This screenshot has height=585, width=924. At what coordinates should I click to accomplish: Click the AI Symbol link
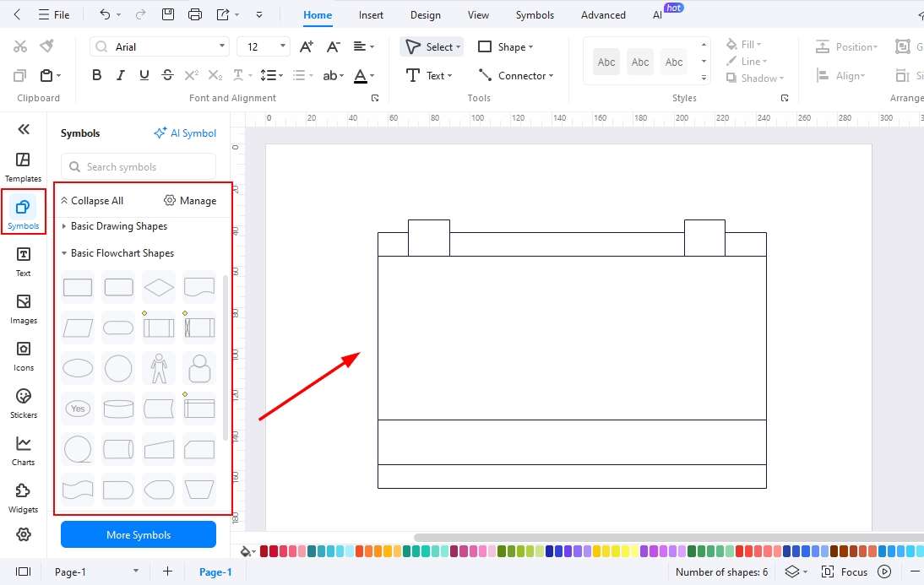pos(185,133)
